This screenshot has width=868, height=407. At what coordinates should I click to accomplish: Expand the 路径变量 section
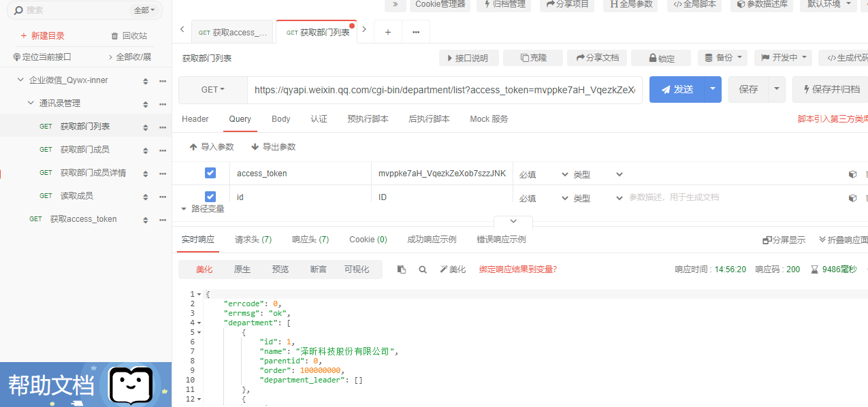(x=202, y=209)
